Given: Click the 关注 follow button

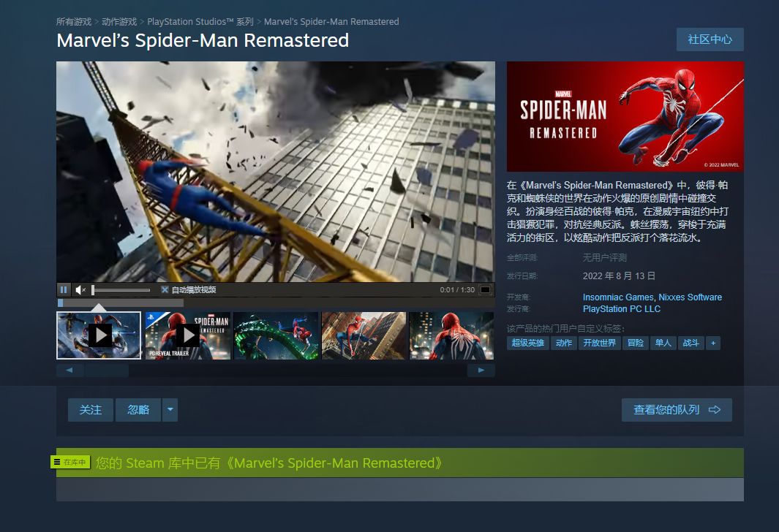Looking at the screenshot, I should pos(91,410).
